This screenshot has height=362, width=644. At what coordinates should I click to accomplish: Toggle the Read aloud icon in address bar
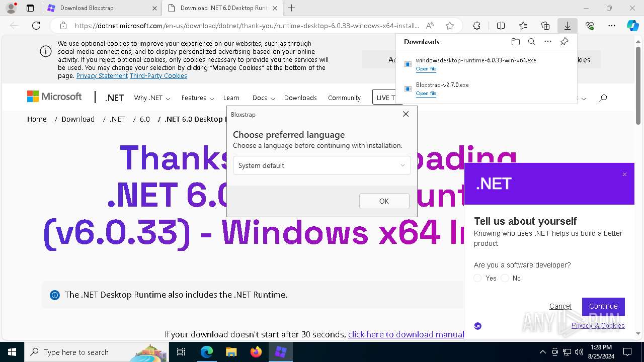pyautogui.click(x=430, y=26)
